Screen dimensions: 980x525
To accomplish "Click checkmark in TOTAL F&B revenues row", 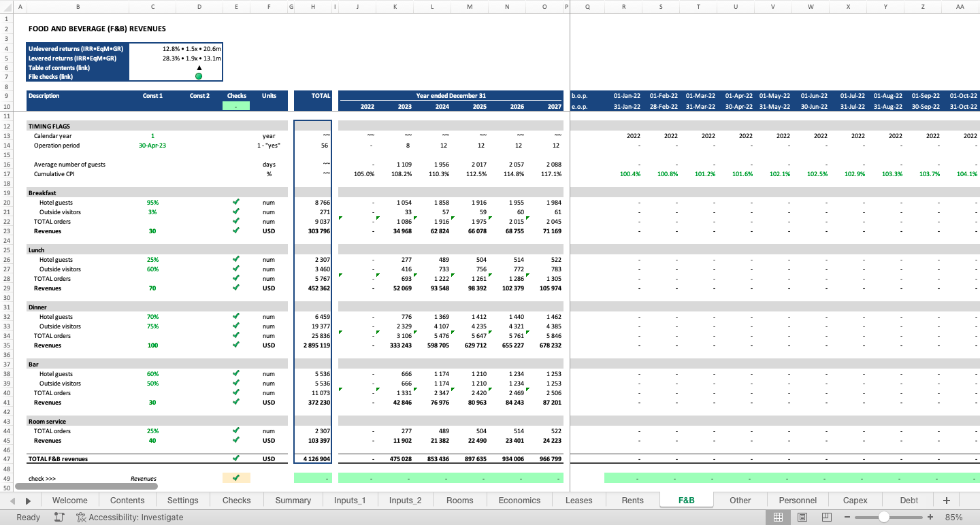I will click(235, 458).
